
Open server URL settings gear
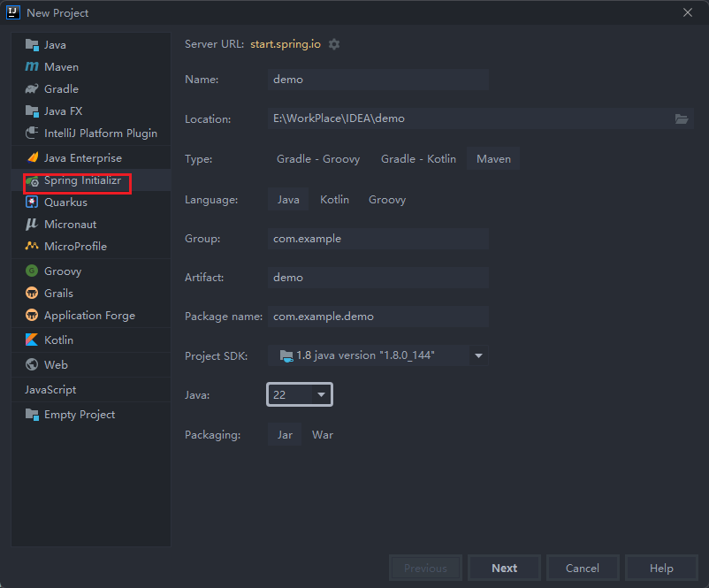coord(333,44)
